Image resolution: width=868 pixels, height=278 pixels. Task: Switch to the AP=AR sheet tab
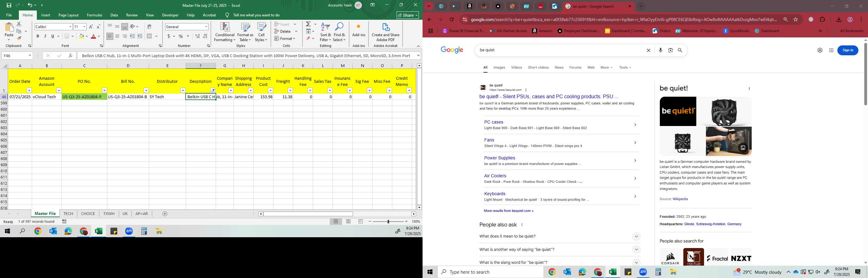tap(142, 214)
